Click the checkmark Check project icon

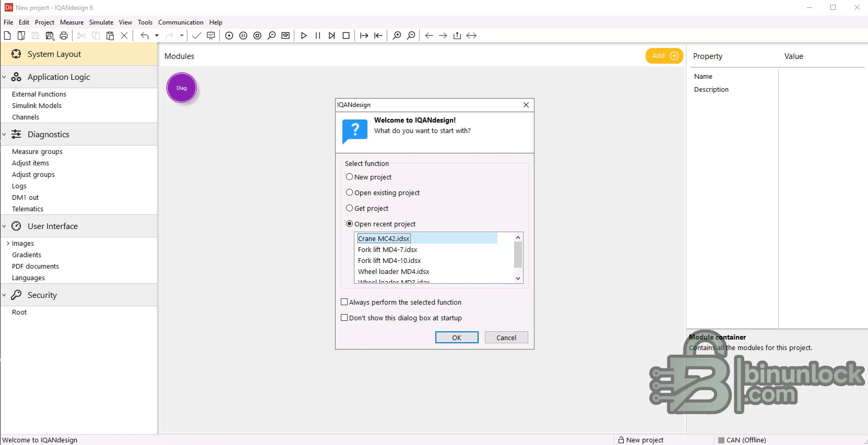pyautogui.click(x=197, y=35)
